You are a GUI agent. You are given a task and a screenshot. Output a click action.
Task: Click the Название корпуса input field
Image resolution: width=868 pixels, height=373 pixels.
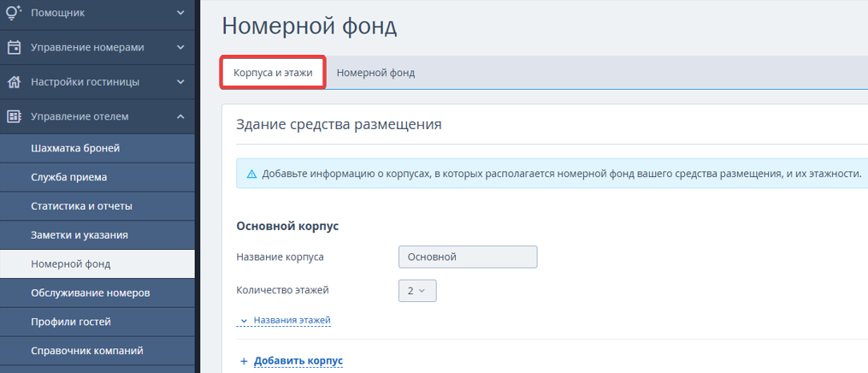tap(468, 257)
